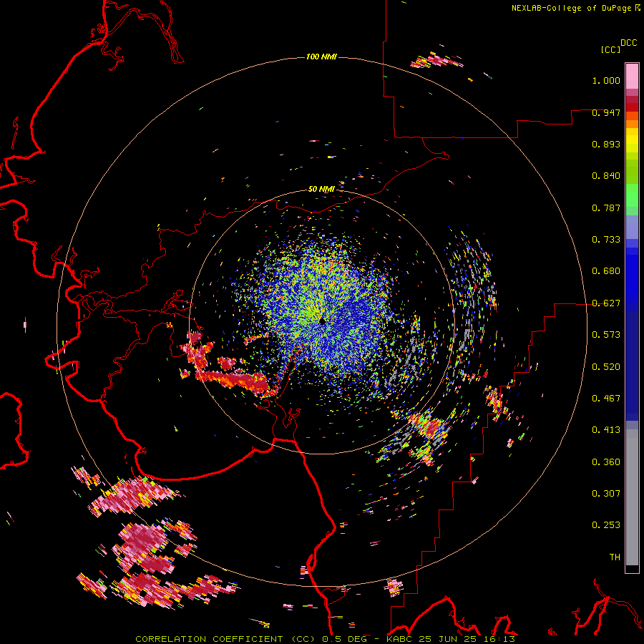Click the TH threshold label
This screenshot has width=644, height=644.
[x=615, y=557]
